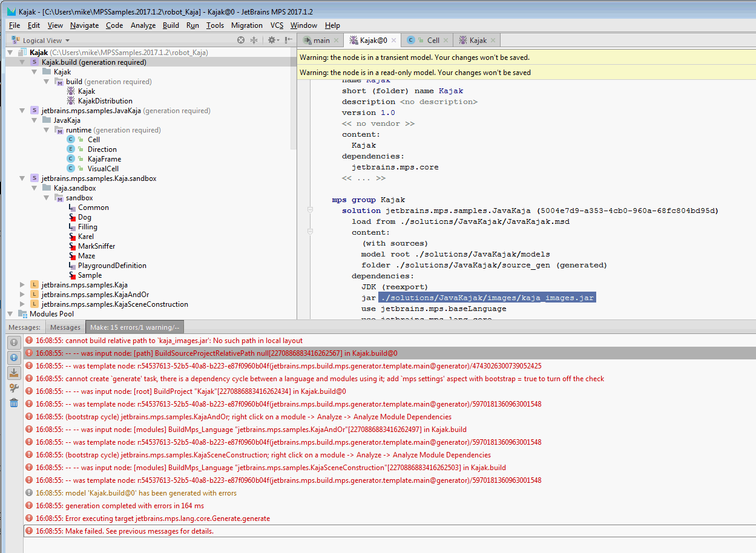Expand the Modules Pool node
The height and width of the screenshot is (553, 756).
[10, 314]
